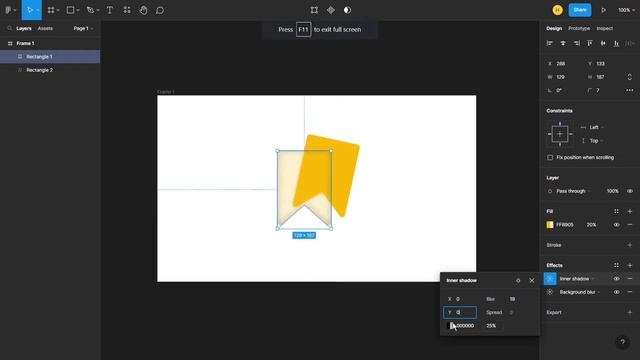Switch to the Assets tab

click(45, 29)
